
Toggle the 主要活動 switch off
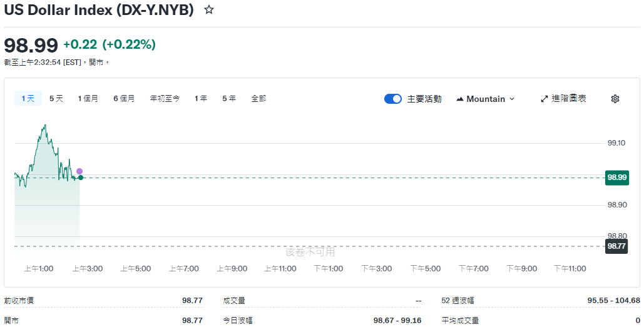click(x=393, y=99)
